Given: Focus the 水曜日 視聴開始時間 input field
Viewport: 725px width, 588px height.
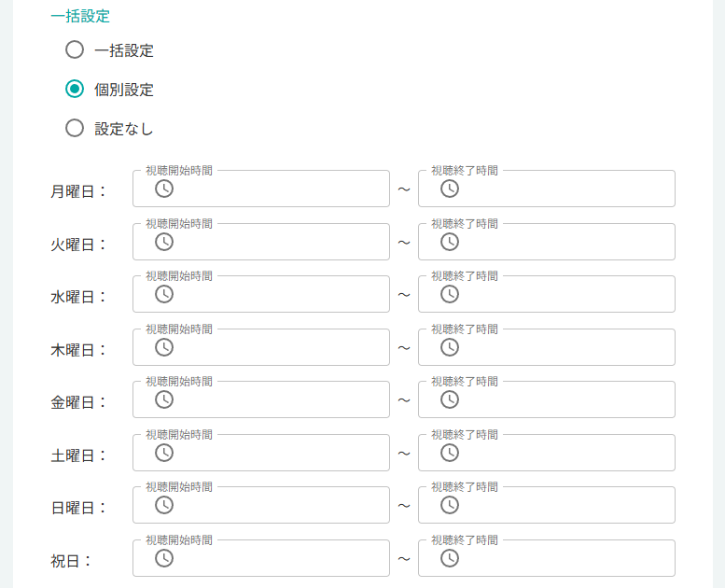Looking at the screenshot, I should pyautogui.click(x=261, y=294).
